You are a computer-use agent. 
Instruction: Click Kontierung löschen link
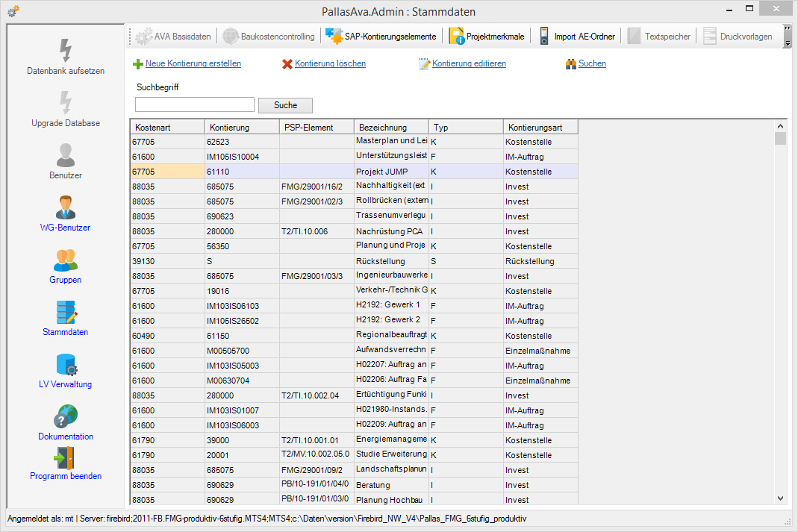point(330,63)
